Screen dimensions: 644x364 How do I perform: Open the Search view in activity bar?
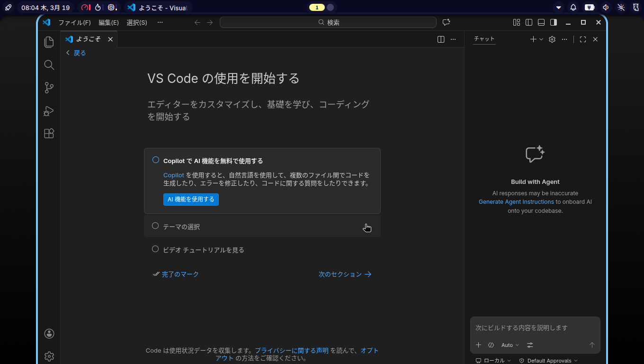click(49, 65)
